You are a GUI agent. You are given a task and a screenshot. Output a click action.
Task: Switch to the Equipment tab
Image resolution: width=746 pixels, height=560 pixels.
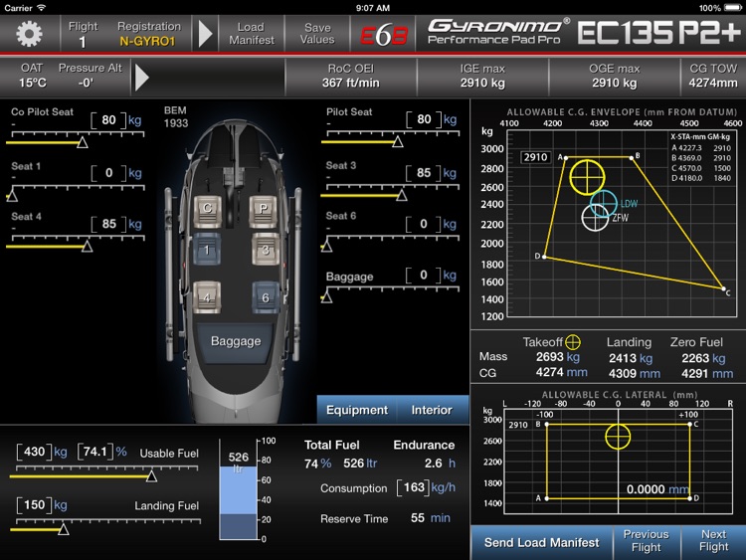357,410
